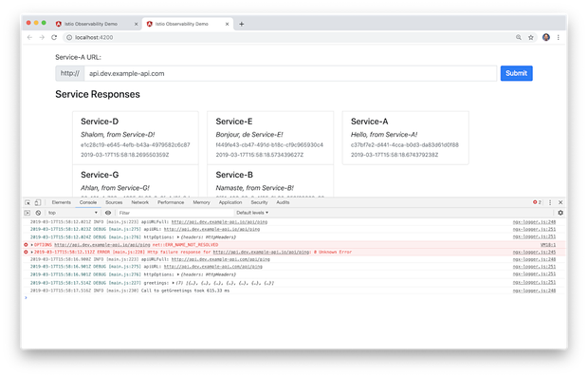The height and width of the screenshot is (377, 588).
Task: Open the Audits tab
Action: (283, 202)
